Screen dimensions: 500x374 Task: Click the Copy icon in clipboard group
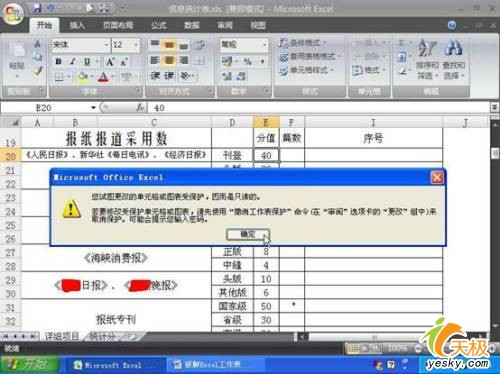[37, 57]
